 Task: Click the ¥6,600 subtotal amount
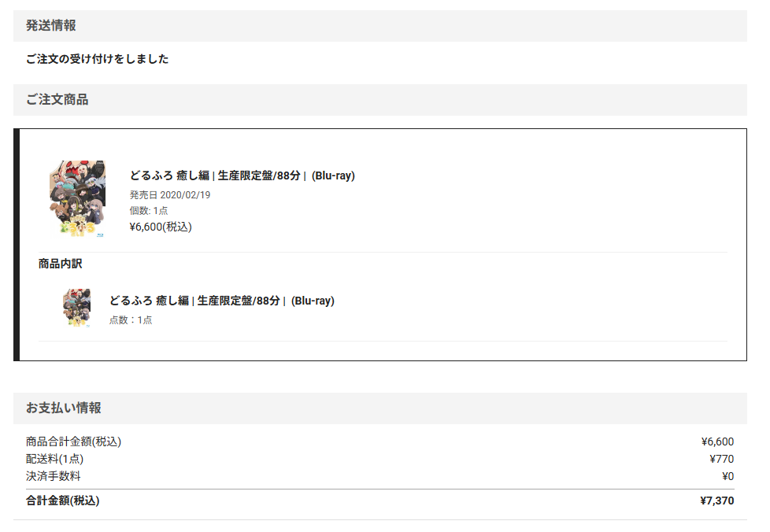[716, 441]
